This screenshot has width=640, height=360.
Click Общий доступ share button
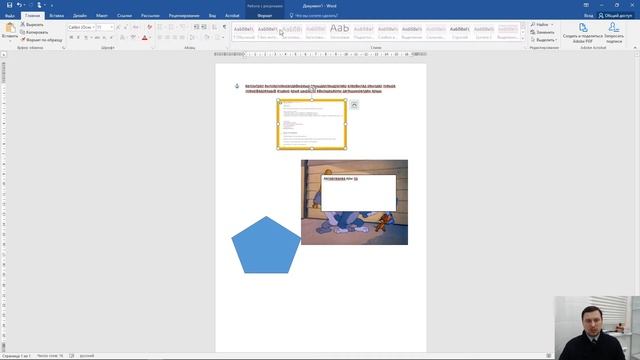615,16
